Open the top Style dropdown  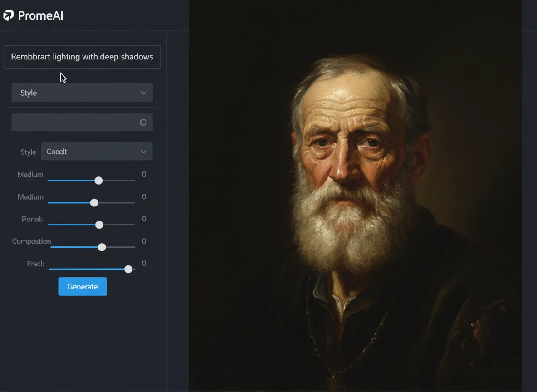(x=82, y=93)
